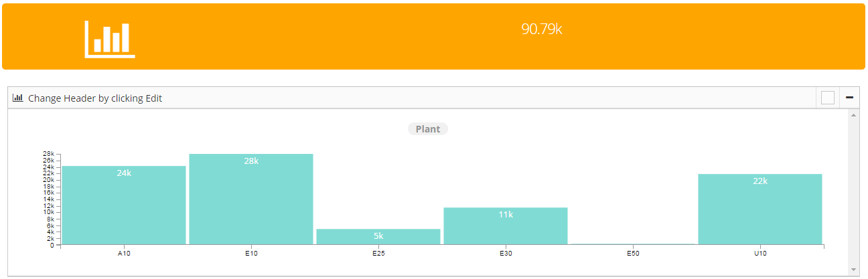868x279 pixels.
Task: Click the E10 bar labeled 28k
Action: pyautogui.click(x=251, y=199)
